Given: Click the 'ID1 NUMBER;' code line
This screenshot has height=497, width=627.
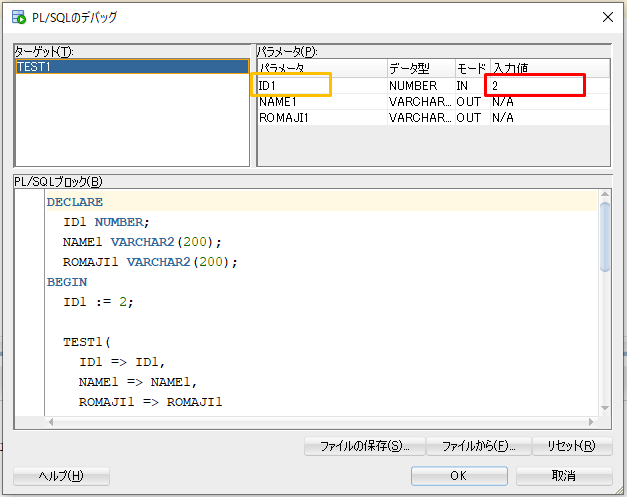Looking at the screenshot, I should [106, 222].
